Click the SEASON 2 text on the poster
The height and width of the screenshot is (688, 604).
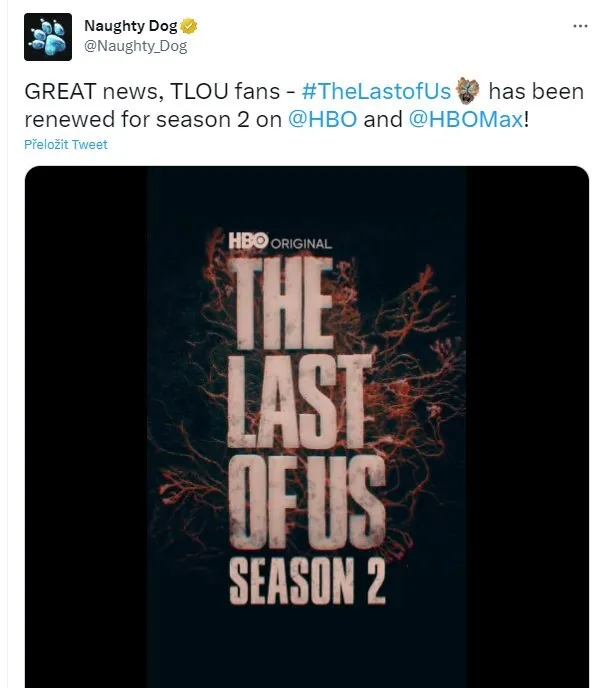coord(307,581)
